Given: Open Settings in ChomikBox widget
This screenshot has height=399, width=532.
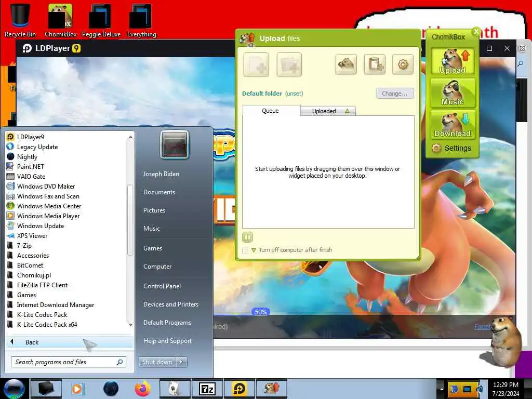Looking at the screenshot, I should [x=451, y=148].
